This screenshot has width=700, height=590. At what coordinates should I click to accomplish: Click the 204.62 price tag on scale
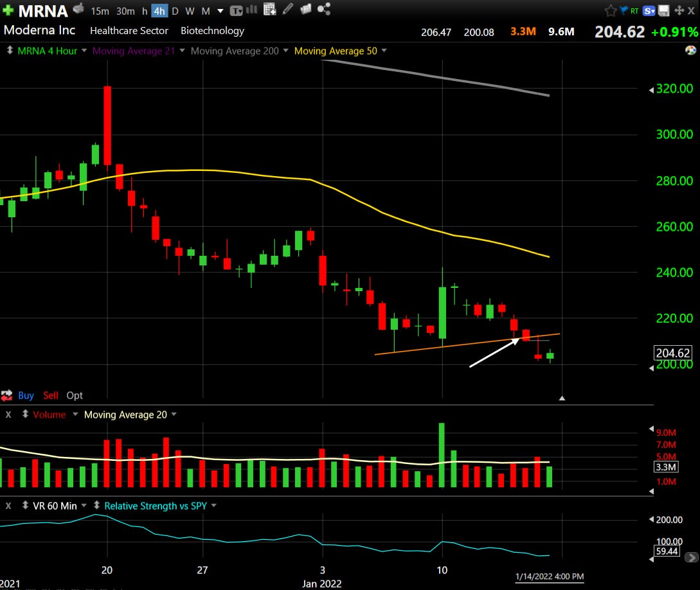coord(673,353)
